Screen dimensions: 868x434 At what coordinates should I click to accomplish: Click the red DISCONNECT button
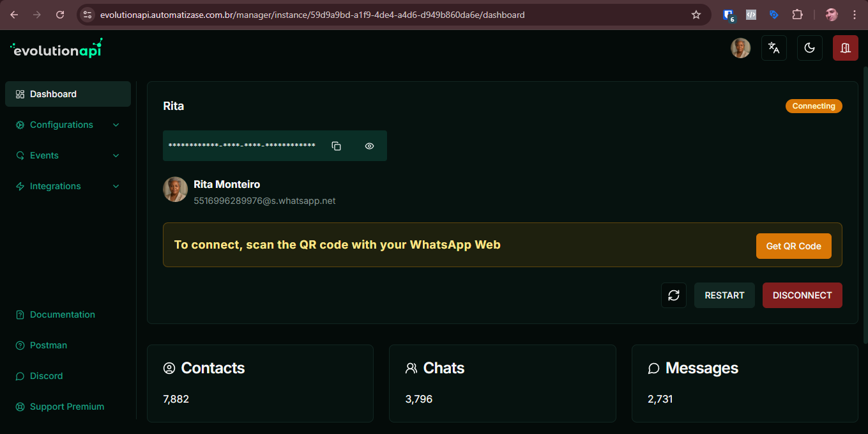click(802, 295)
